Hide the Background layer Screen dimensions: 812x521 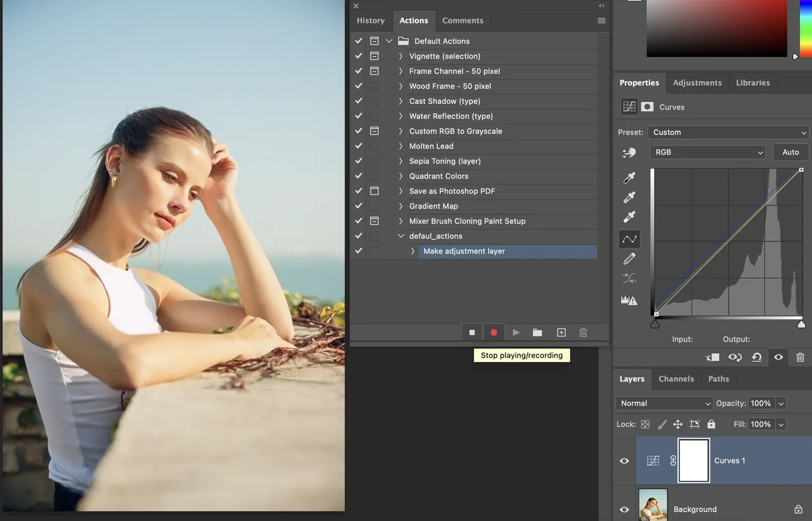624,510
